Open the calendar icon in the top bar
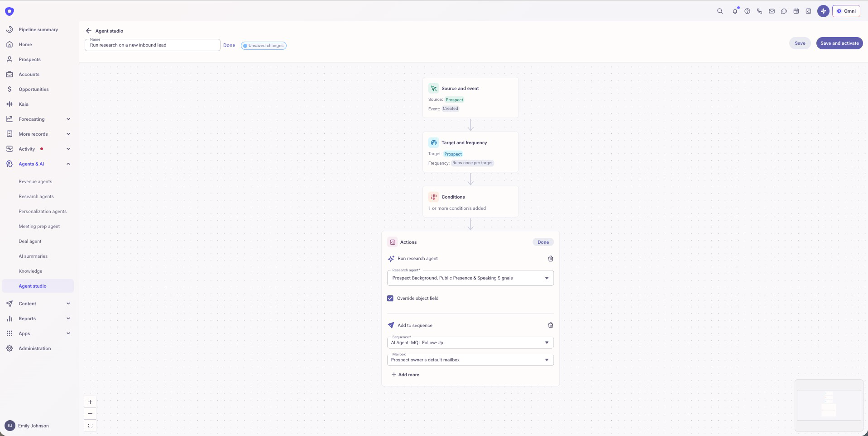This screenshot has height=436, width=868. point(796,11)
